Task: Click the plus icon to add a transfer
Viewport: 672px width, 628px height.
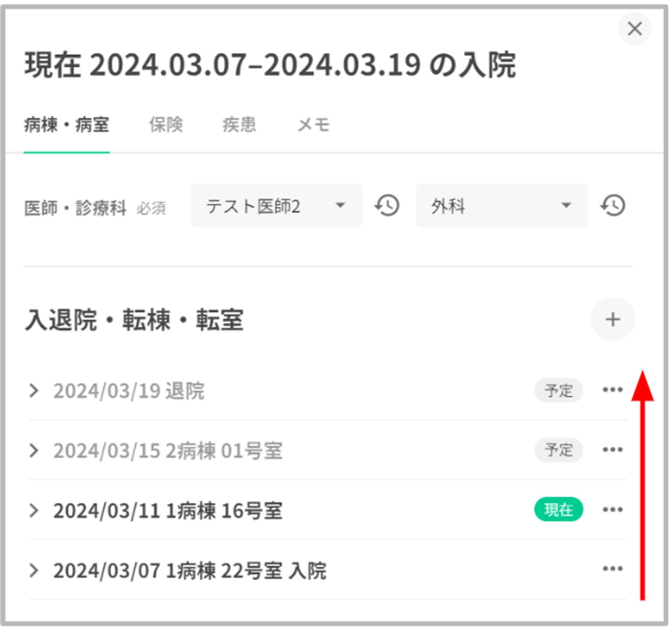Action: 613,319
